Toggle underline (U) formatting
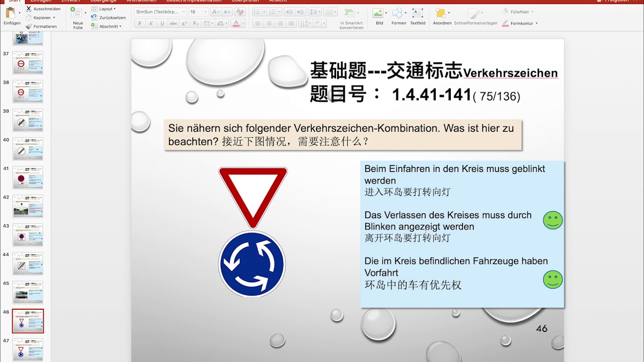The height and width of the screenshot is (362, 644). 162,23
